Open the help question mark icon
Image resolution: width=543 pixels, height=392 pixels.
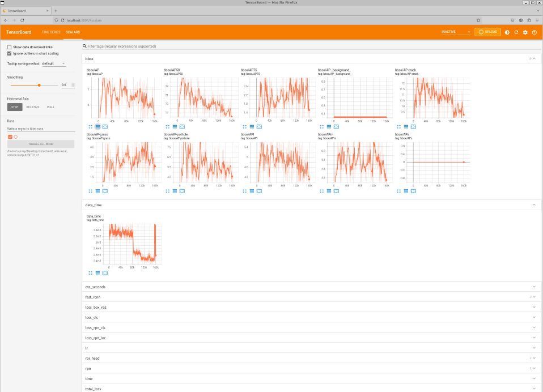[534, 32]
